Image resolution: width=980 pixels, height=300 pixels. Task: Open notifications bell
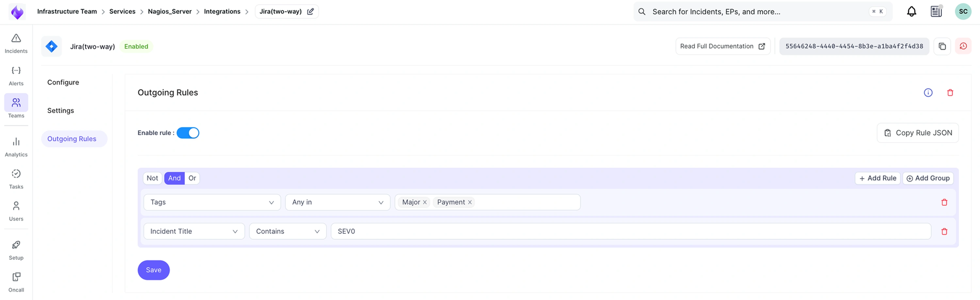click(x=911, y=11)
